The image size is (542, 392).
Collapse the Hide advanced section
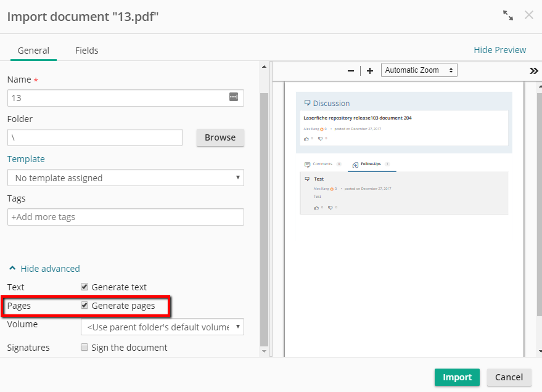[44, 269]
